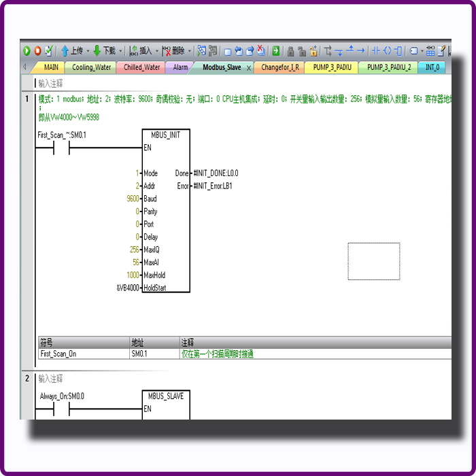
Task: Click the Download (下载) button
Action: pyautogui.click(x=104, y=51)
